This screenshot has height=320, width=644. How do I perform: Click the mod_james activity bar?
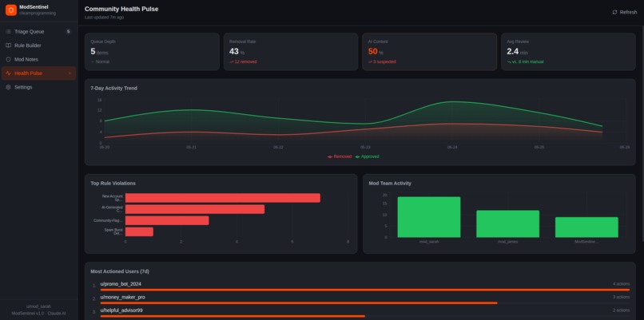pyautogui.click(x=507, y=224)
